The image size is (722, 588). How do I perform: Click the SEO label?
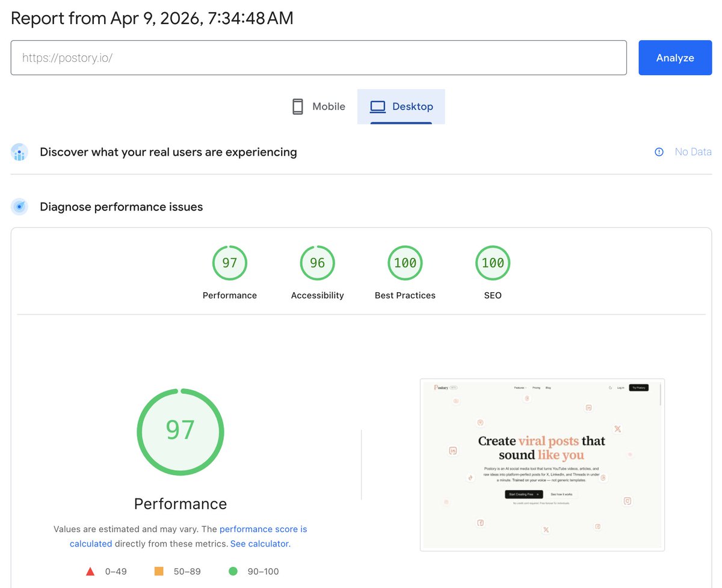pos(493,295)
